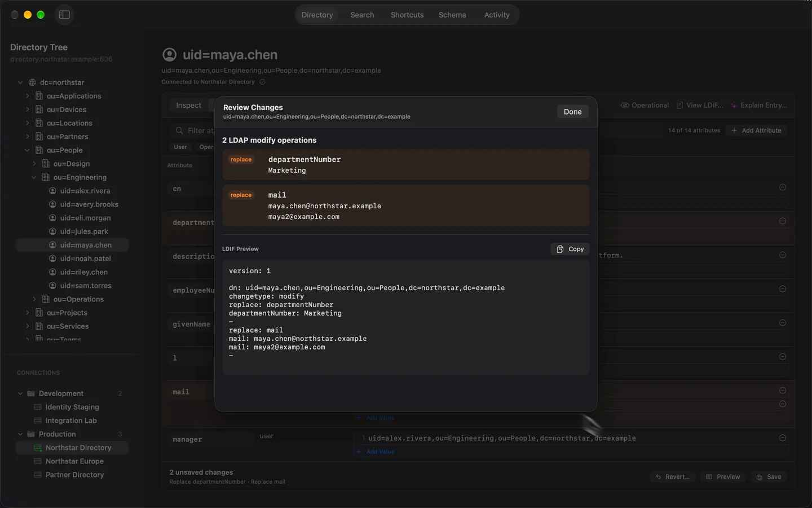Remove the employeeNumber attribute row
Image resolution: width=812 pixels, height=508 pixels.
(783, 289)
